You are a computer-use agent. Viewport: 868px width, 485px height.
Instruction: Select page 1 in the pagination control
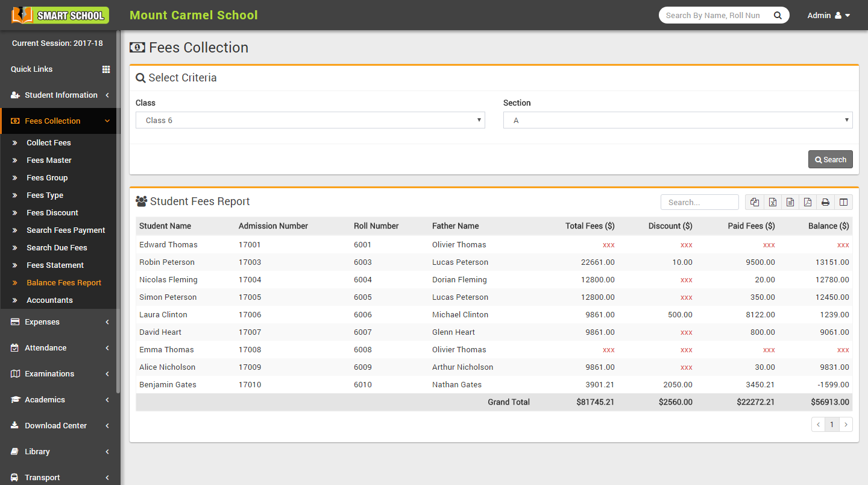pos(832,424)
